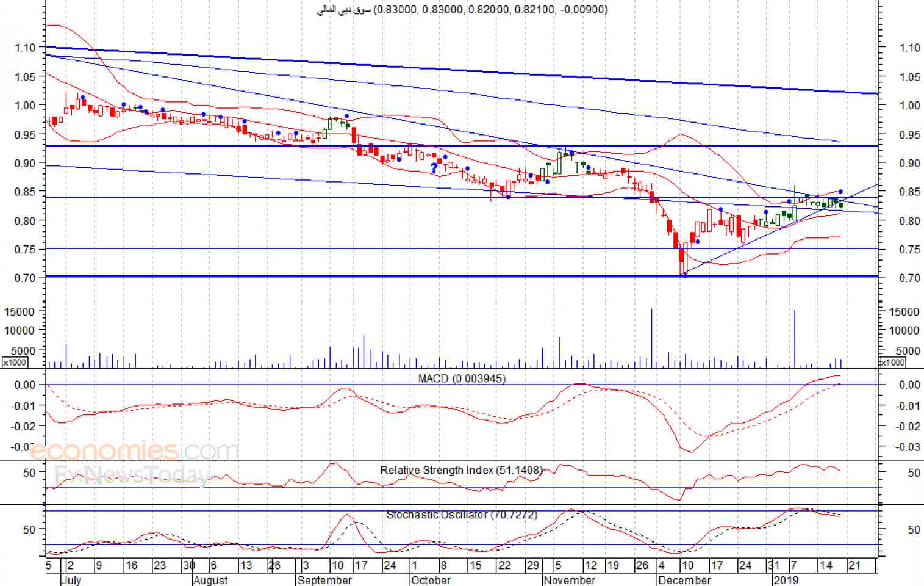Click the Stochastic Oscillator (70.7272) label
This screenshot has height=586, width=924.
462,515
